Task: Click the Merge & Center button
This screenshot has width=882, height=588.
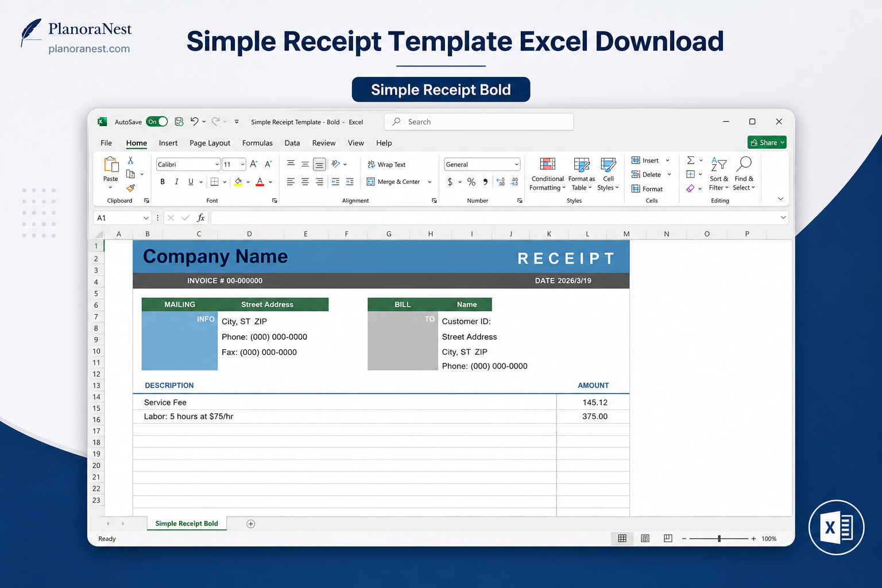Action: tap(394, 182)
